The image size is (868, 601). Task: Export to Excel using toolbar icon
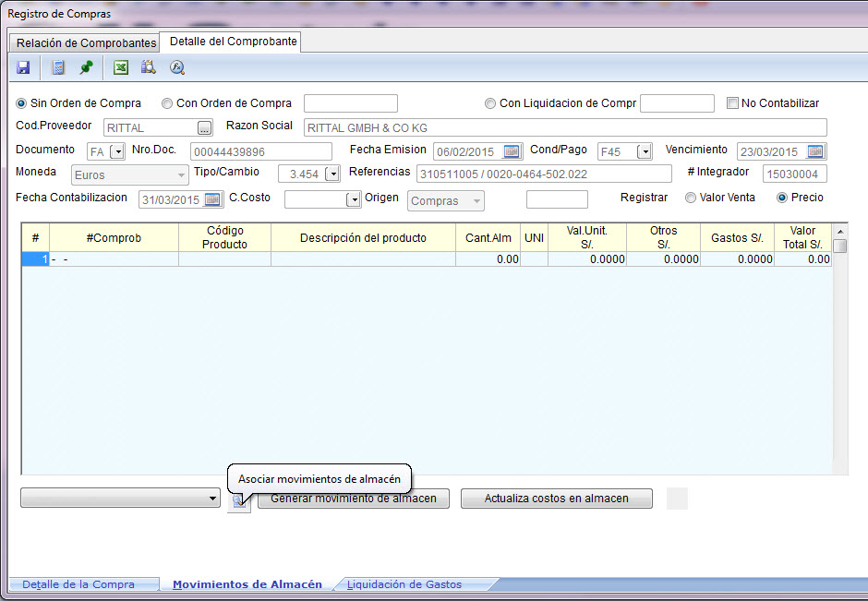(x=120, y=67)
